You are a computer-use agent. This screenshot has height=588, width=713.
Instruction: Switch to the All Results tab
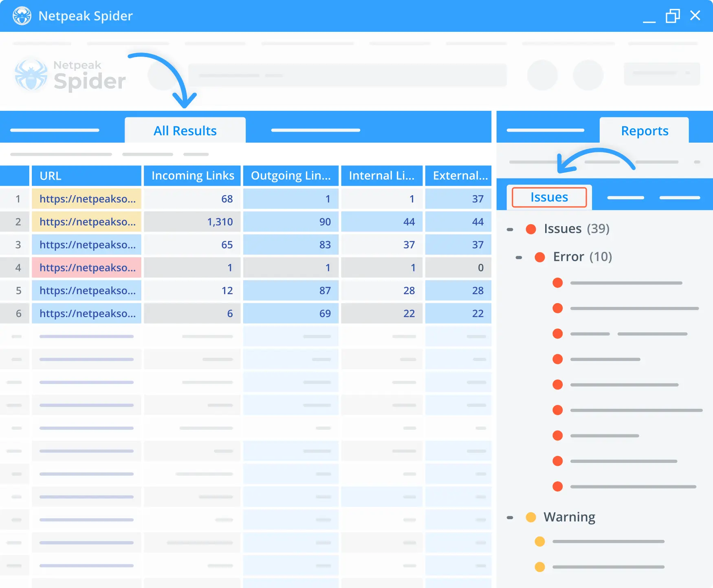pos(185,131)
